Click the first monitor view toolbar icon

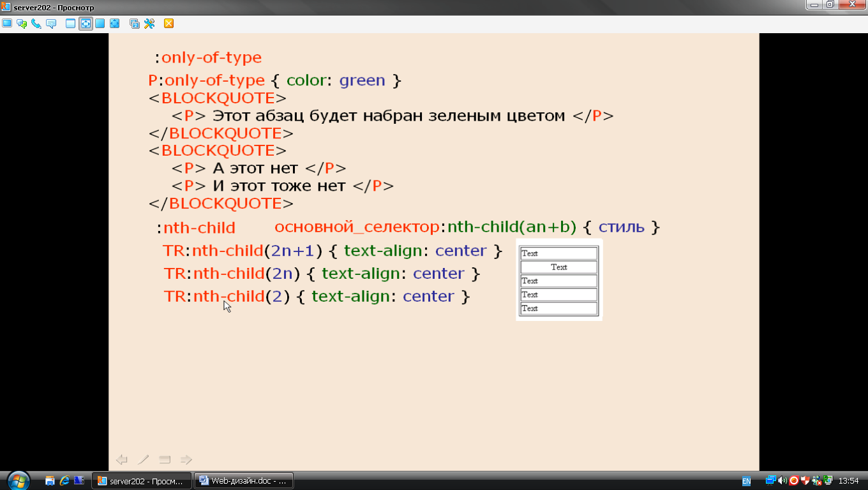click(7, 24)
